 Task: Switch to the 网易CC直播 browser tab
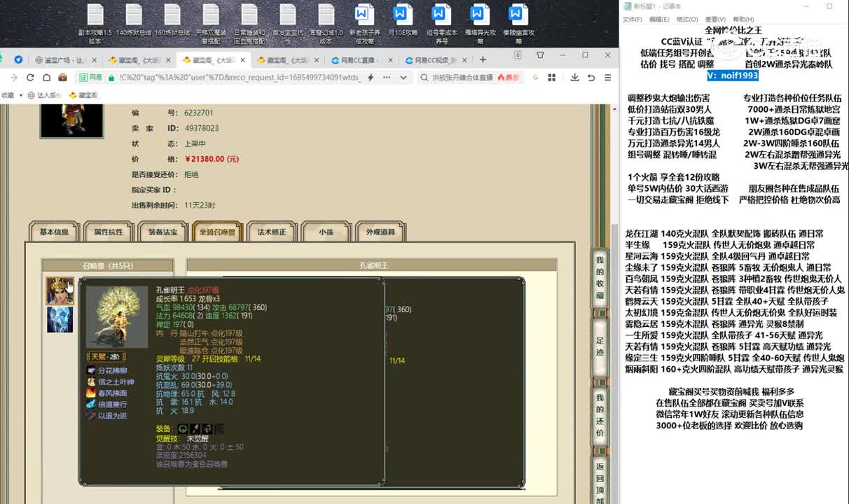tap(359, 61)
